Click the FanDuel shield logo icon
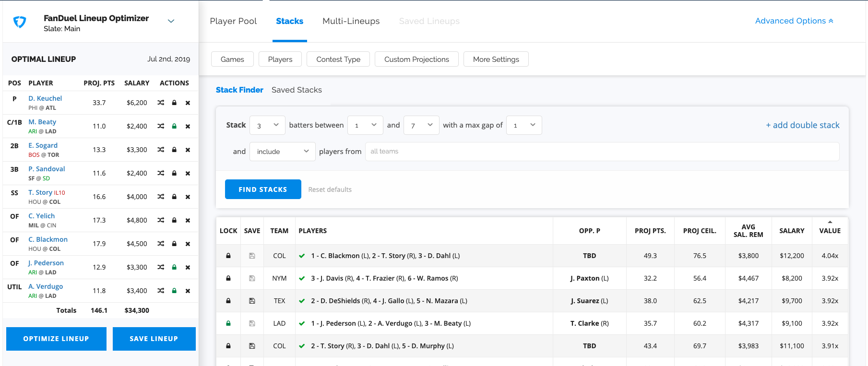Viewport: 868px width, 366px height. (19, 22)
